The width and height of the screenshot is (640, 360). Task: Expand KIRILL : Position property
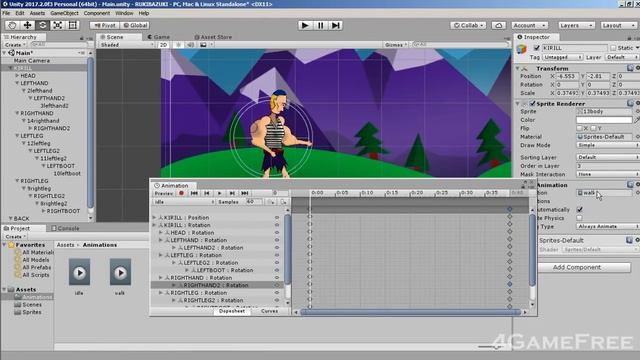tap(154, 218)
